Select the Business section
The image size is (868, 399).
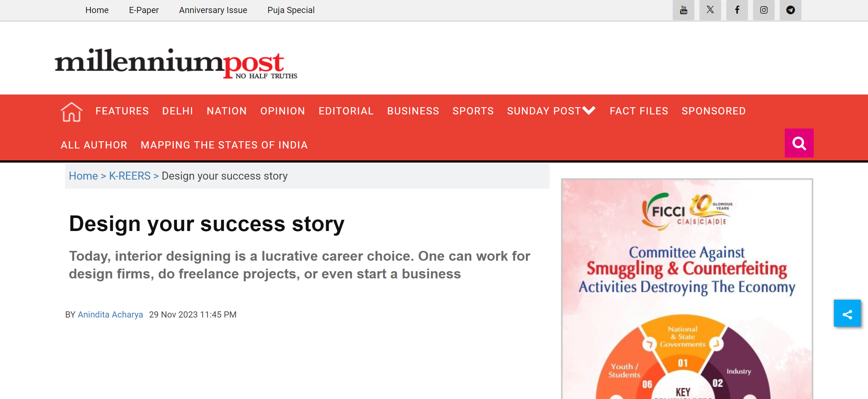pos(413,111)
